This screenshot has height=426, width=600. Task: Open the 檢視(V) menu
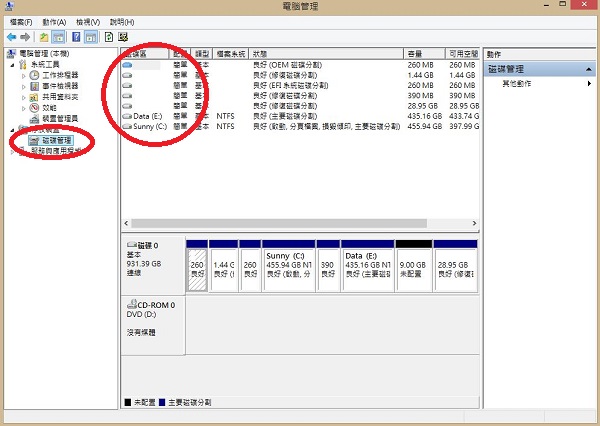pyautogui.click(x=88, y=22)
